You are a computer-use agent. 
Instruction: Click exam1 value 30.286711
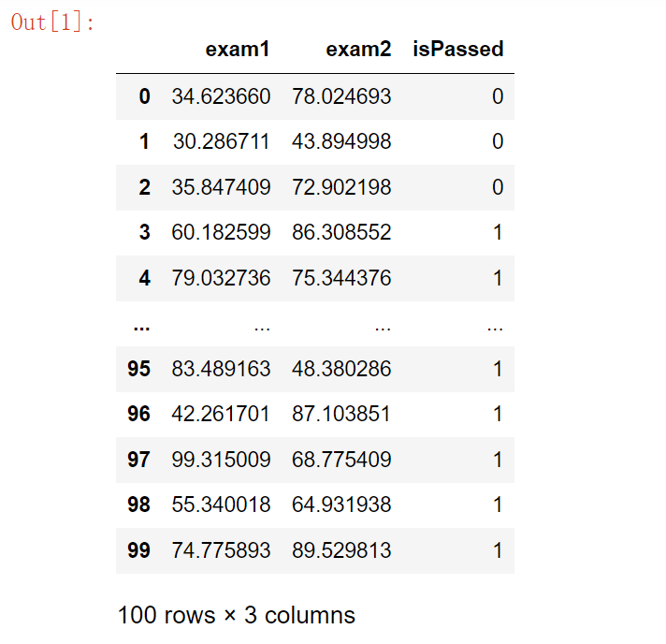pos(221,141)
